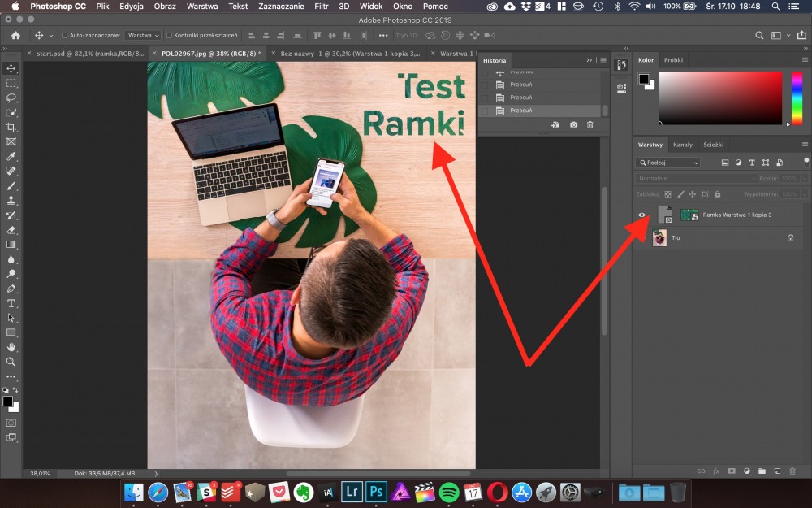812x508 pixels.
Task: Swap foreground and background colors
Action: click(x=15, y=390)
